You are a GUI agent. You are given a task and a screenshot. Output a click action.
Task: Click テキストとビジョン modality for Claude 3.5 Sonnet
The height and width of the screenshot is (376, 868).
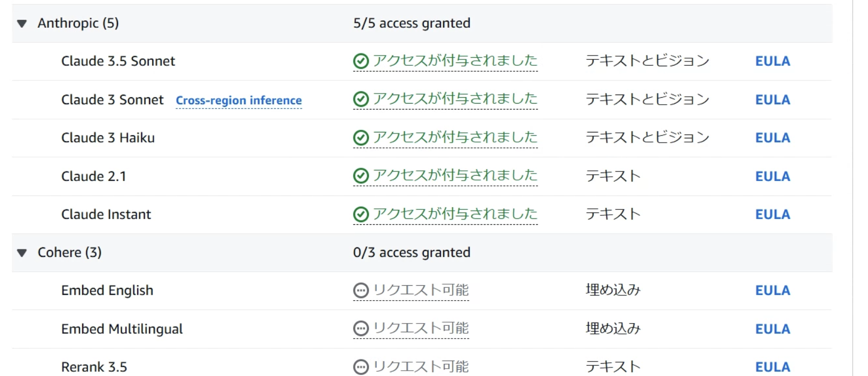pyautogui.click(x=648, y=61)
